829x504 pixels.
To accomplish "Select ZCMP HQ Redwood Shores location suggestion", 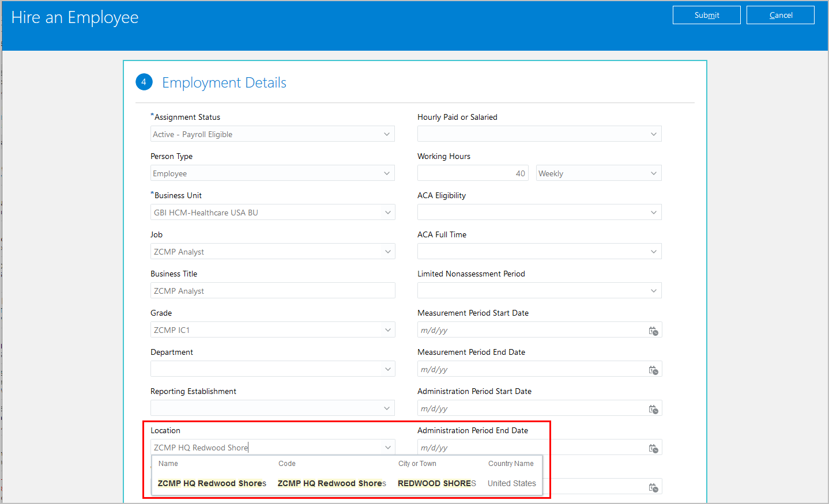I will [212, 483].
